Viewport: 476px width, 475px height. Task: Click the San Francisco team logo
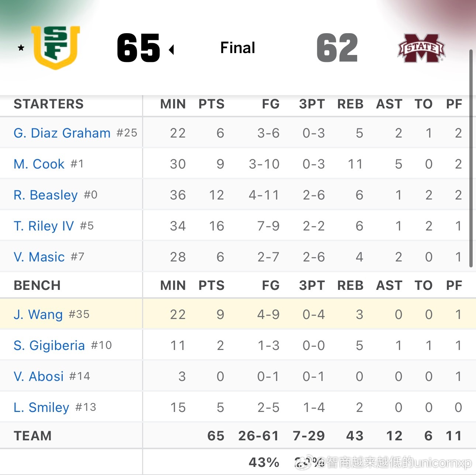(x=55, y=48)
